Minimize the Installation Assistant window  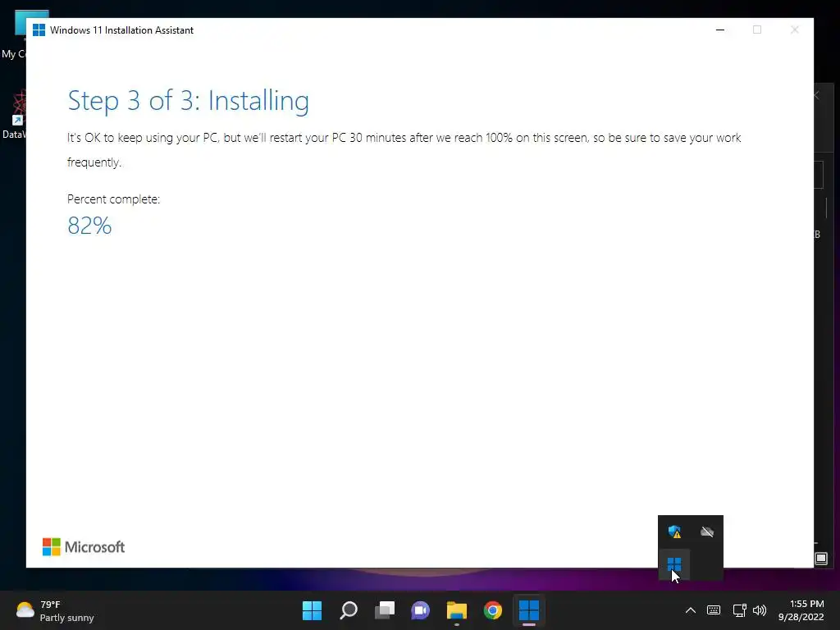(720, 30)
